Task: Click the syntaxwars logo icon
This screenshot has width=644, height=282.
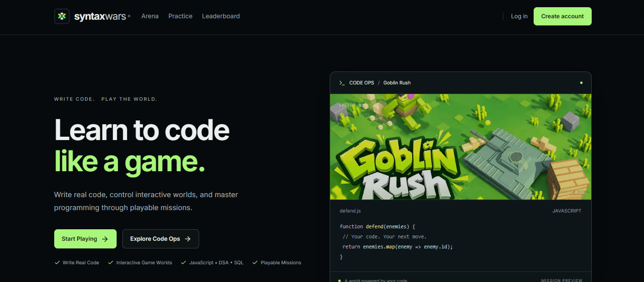Action: 62,16
